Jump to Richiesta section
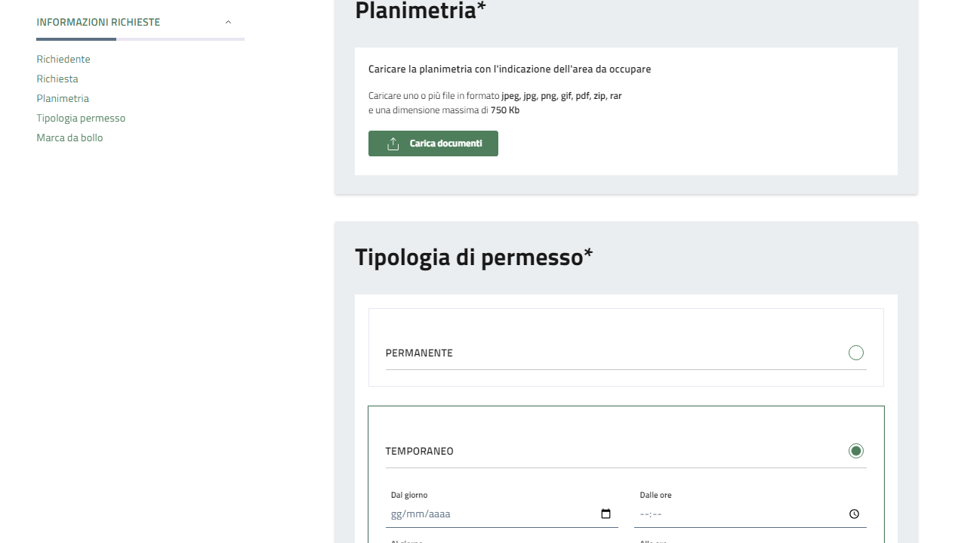Viewport: 980px width, 543px height. tap(57, 79)
